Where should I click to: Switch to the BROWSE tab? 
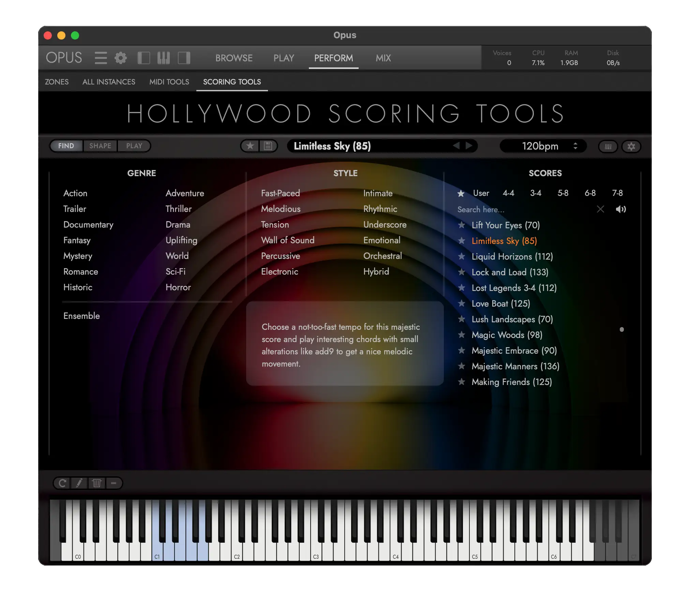(234, 58)
